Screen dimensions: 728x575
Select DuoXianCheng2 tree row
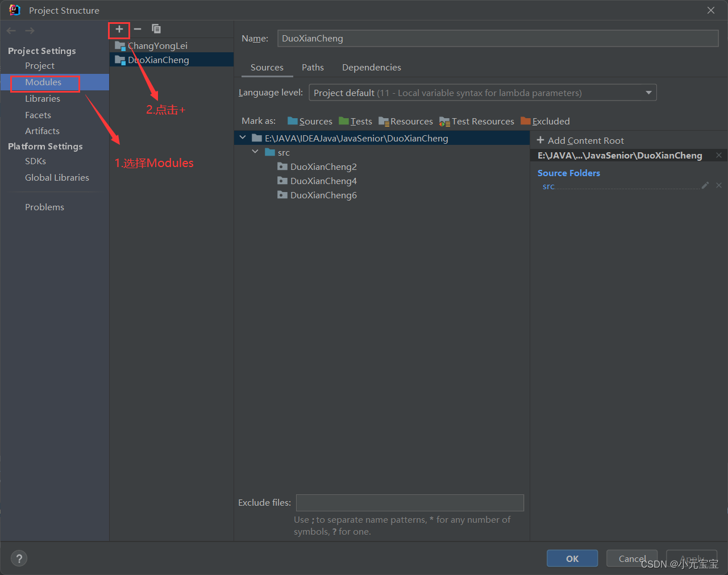(382, 166)
